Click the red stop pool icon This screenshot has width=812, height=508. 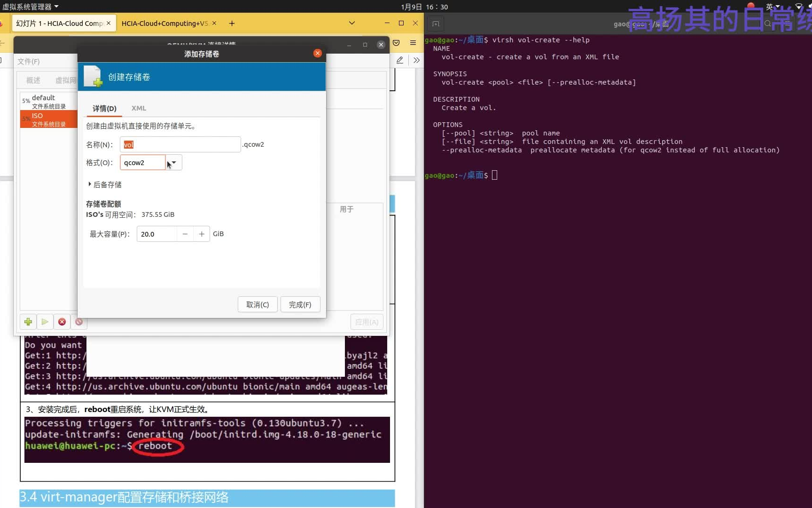[x=62, y=322]
